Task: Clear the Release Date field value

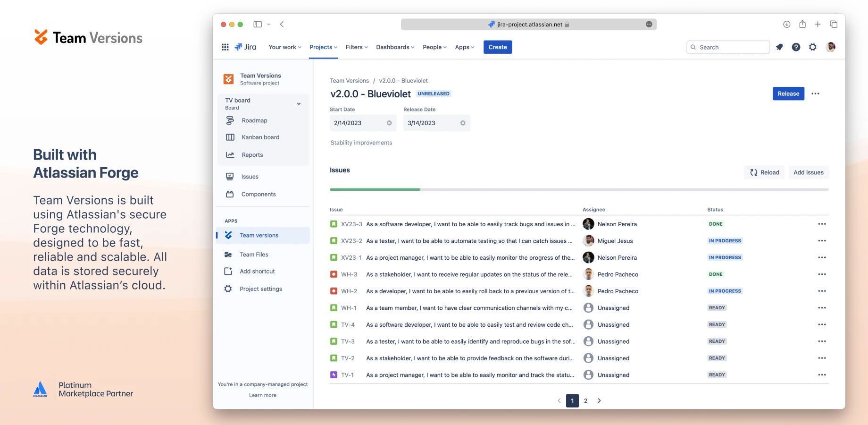Action: tap(463, 123)
